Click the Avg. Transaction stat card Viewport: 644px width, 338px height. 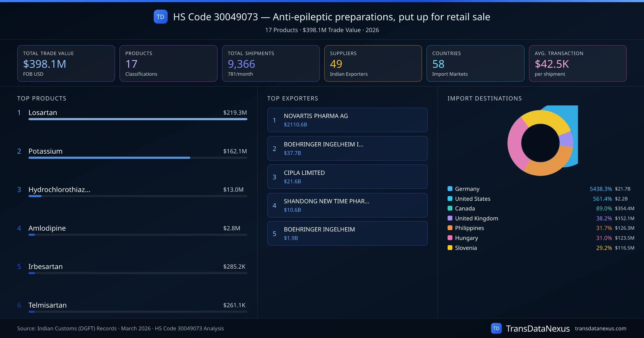(x=577, y=63)
